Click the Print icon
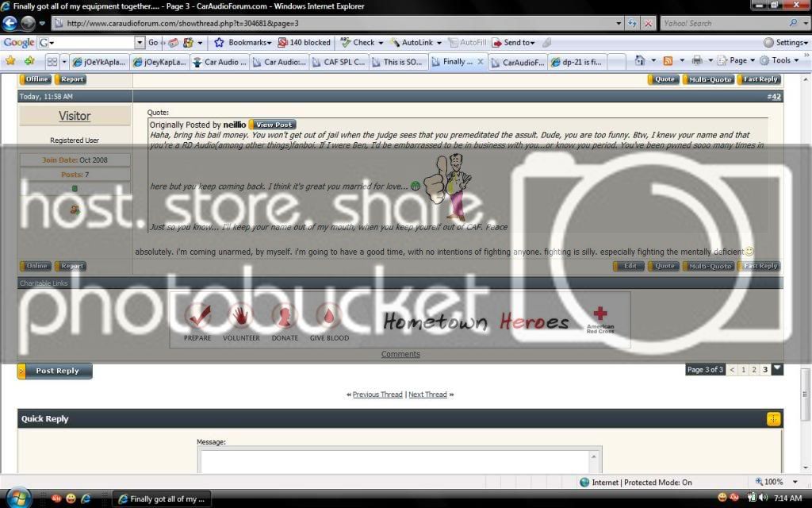The image size is (812, 508). pyautogui.click(x=697, y=60)
